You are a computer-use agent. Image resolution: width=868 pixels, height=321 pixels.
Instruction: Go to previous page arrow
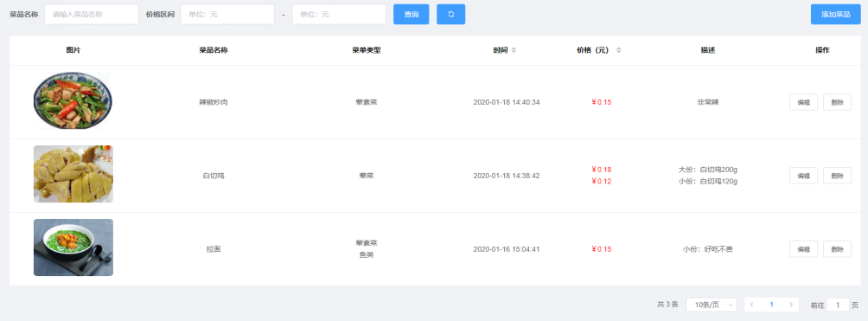tap(751, 305)
